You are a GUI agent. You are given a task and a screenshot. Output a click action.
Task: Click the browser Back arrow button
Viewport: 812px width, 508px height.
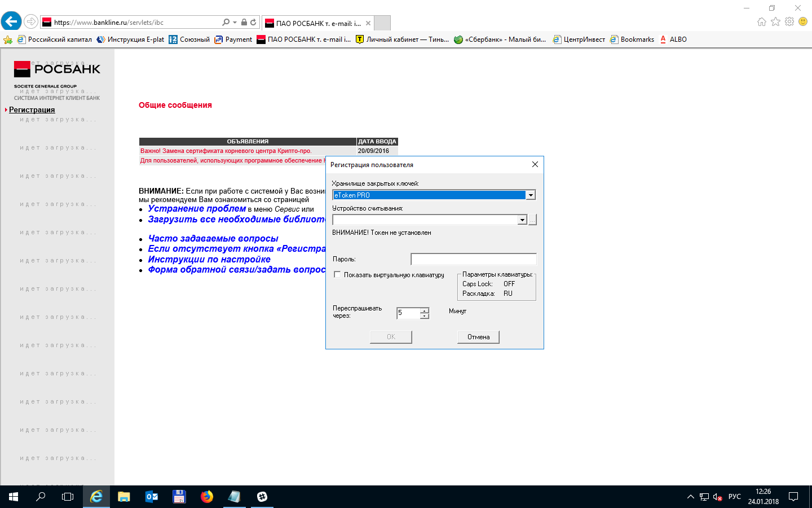click(x=11, y=22)
